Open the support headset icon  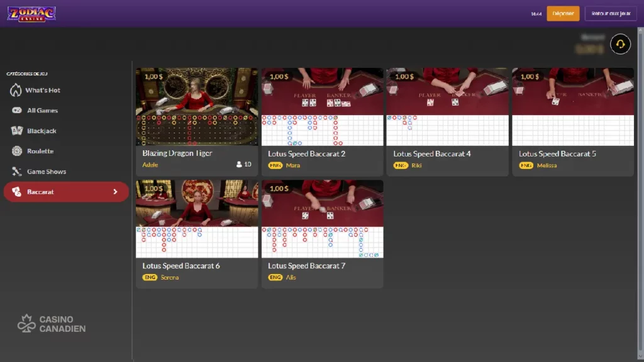click(620, 44)
